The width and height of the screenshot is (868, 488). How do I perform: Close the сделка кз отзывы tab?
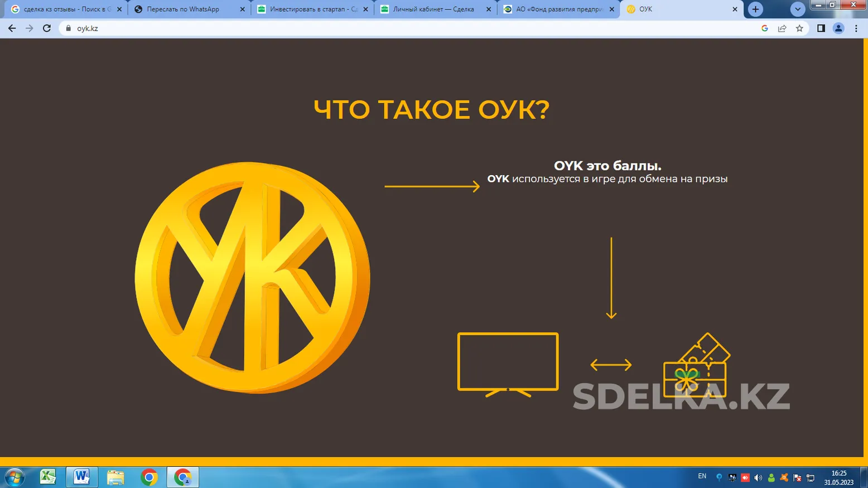pyautogui.click(x=119, y=9)
